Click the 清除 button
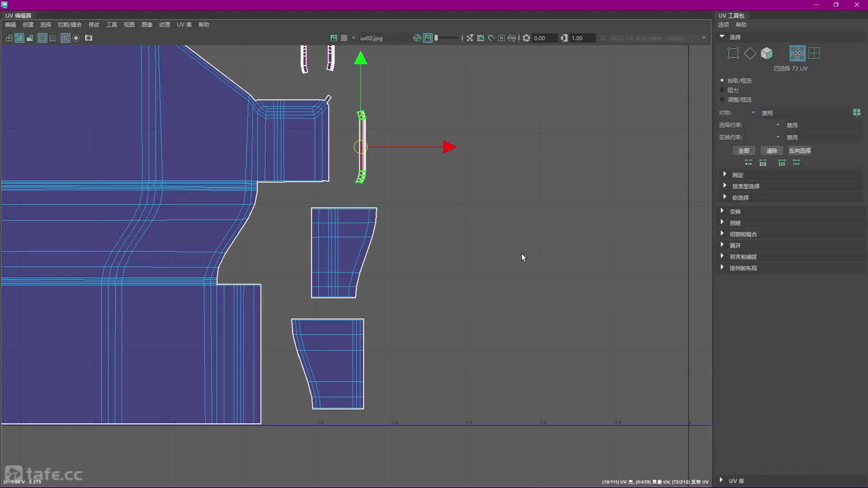This screenshot has height=488, width=868. pos(772,150)
